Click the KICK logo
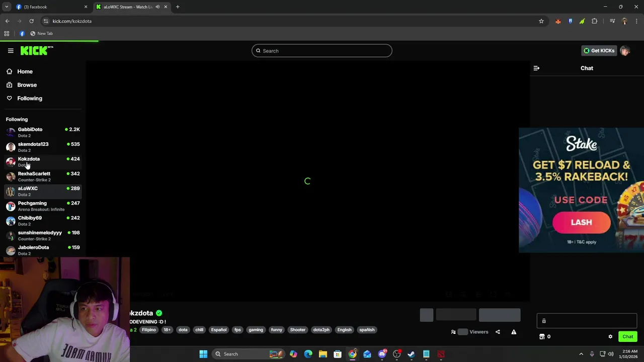 (37, 50)
